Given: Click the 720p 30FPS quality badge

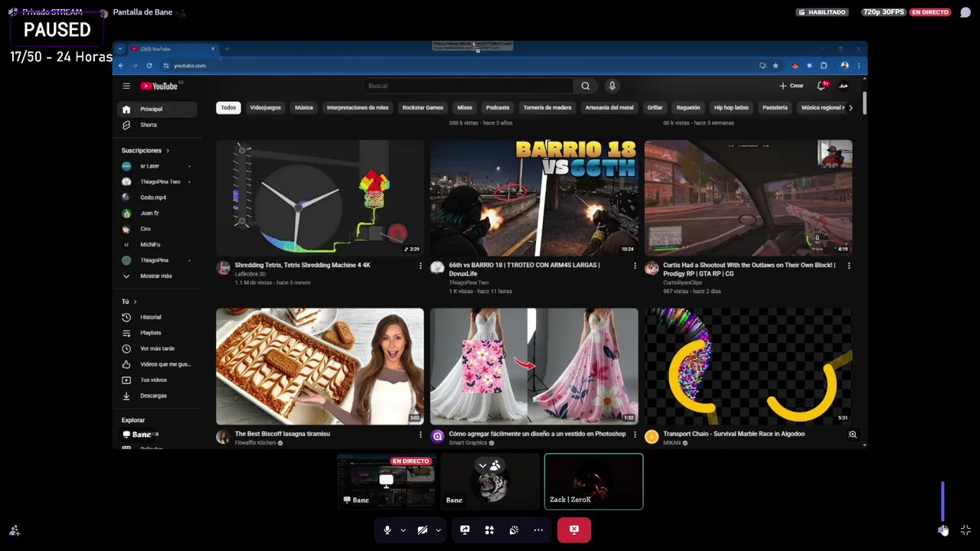Looking at the screenshot, I should 884,12.
